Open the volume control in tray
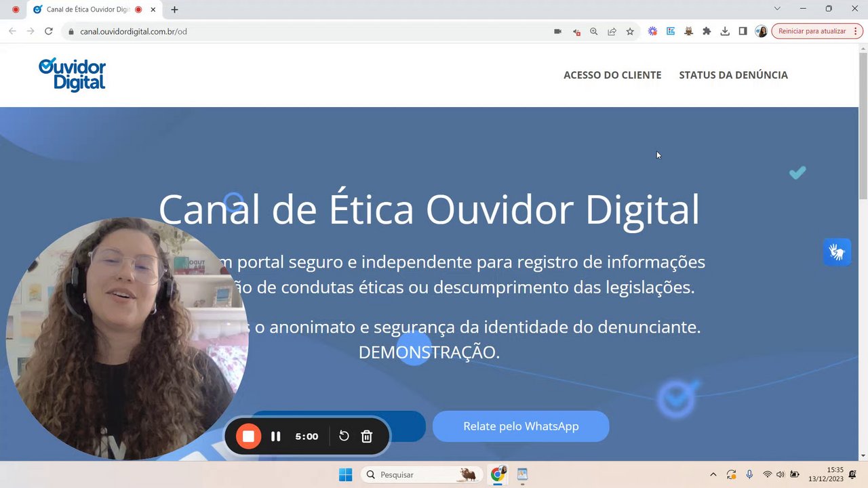Viewport: 868px width, 488px height. (x=780, y=474)
